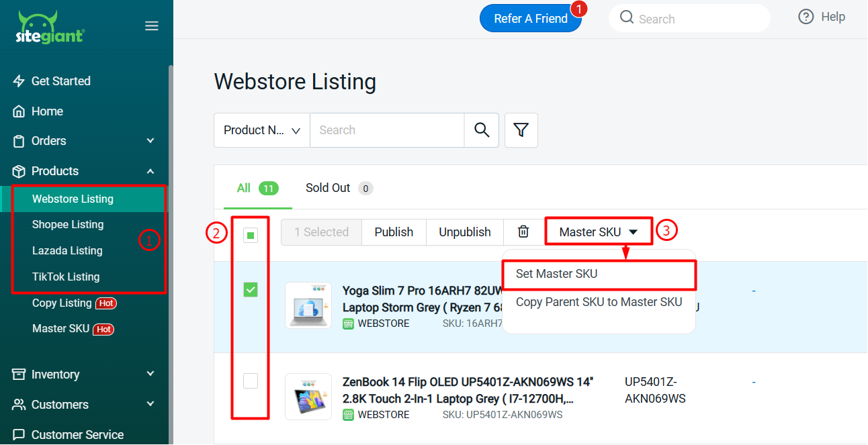Click the ZenBook 14 Flip product thumbnail
868x445 pixels.
point(308,397)
